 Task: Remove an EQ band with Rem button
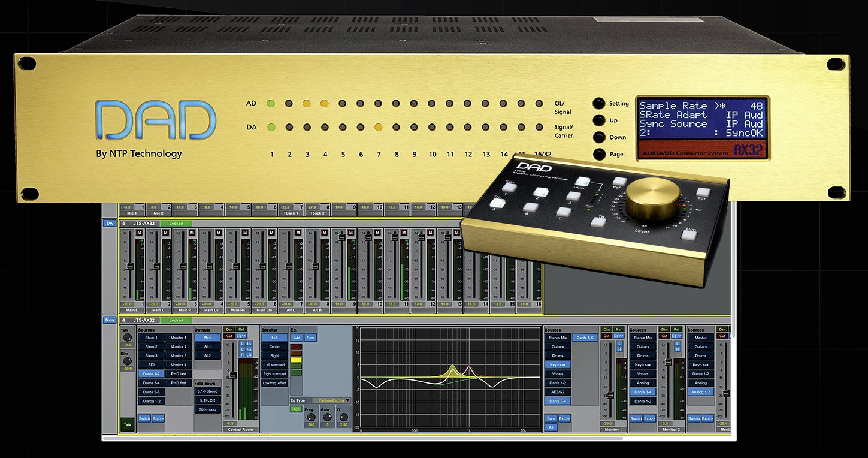[x=310, y=338]
